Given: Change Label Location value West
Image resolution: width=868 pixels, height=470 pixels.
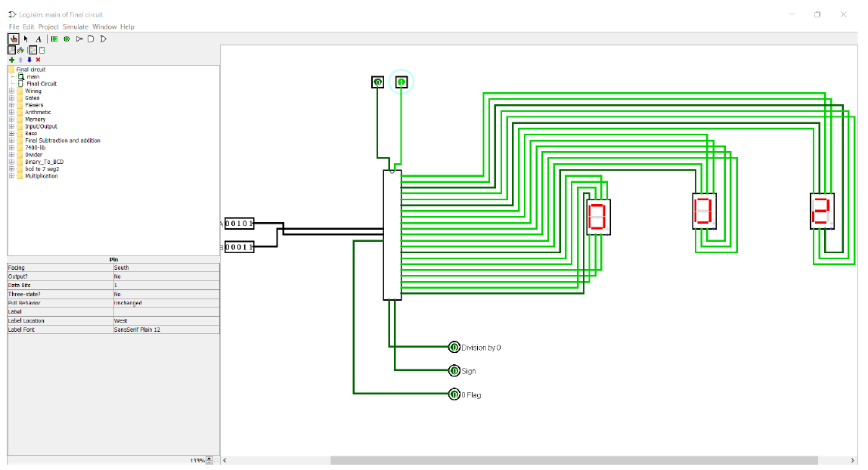Looking at the screenshot, I should coord(166,320).
